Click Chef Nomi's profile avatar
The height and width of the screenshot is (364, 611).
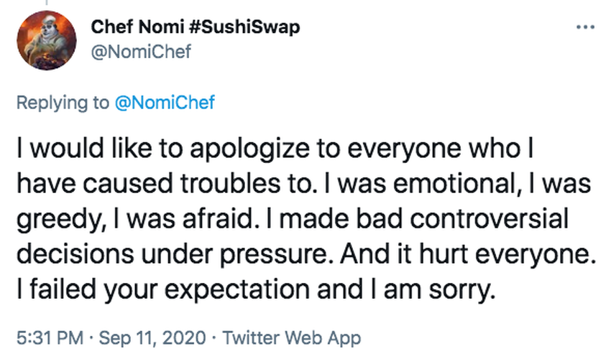pyautogui.click(x=45, y=41)
